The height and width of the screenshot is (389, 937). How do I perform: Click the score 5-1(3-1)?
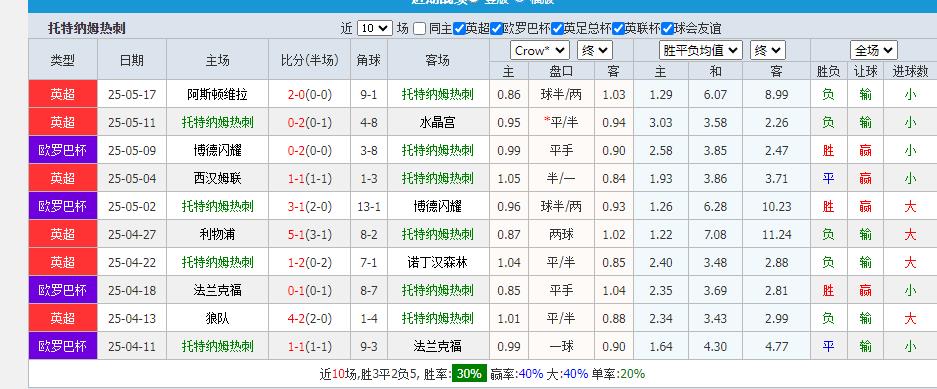pos(310,234)
